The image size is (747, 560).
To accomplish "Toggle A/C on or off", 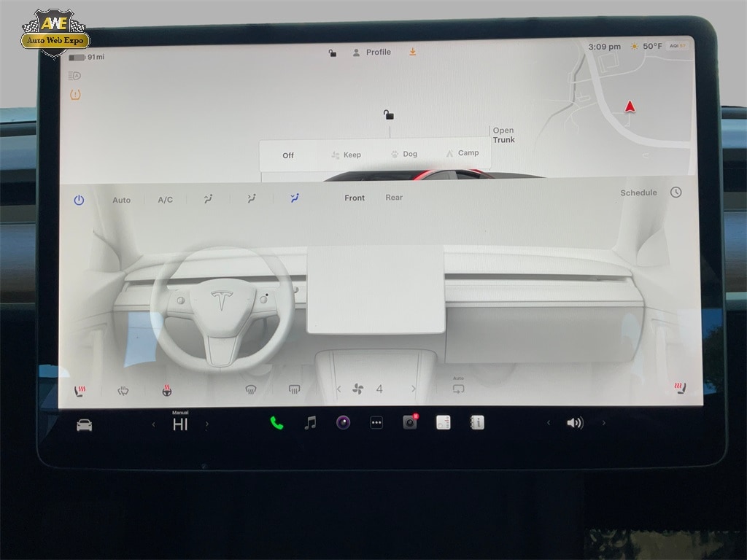I will tap(166, 200).
